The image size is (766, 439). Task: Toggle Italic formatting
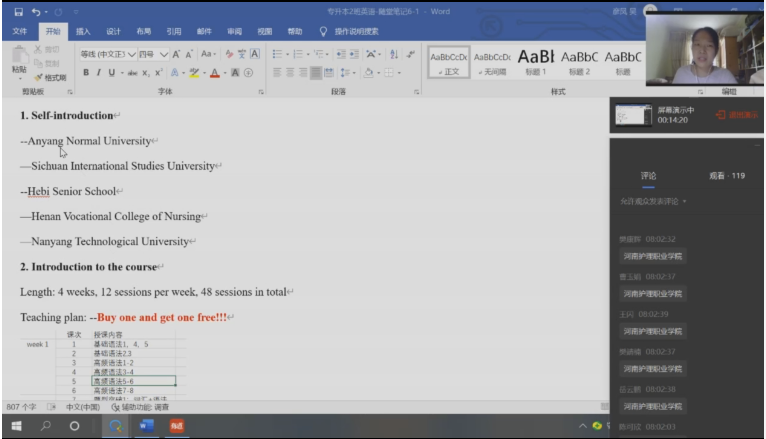click(99, 73)
